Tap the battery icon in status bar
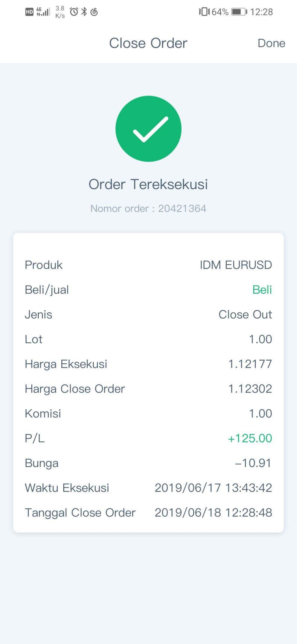 [x=239, y=12]
